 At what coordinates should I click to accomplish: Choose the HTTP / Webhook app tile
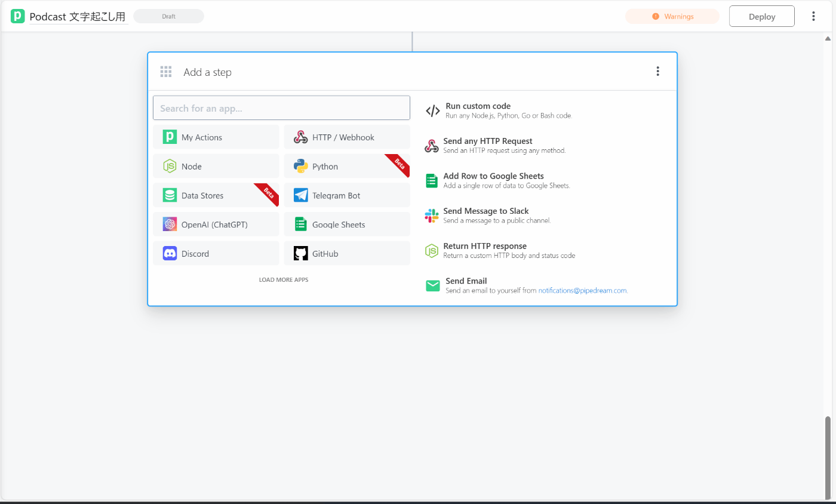tap(347, 137)
